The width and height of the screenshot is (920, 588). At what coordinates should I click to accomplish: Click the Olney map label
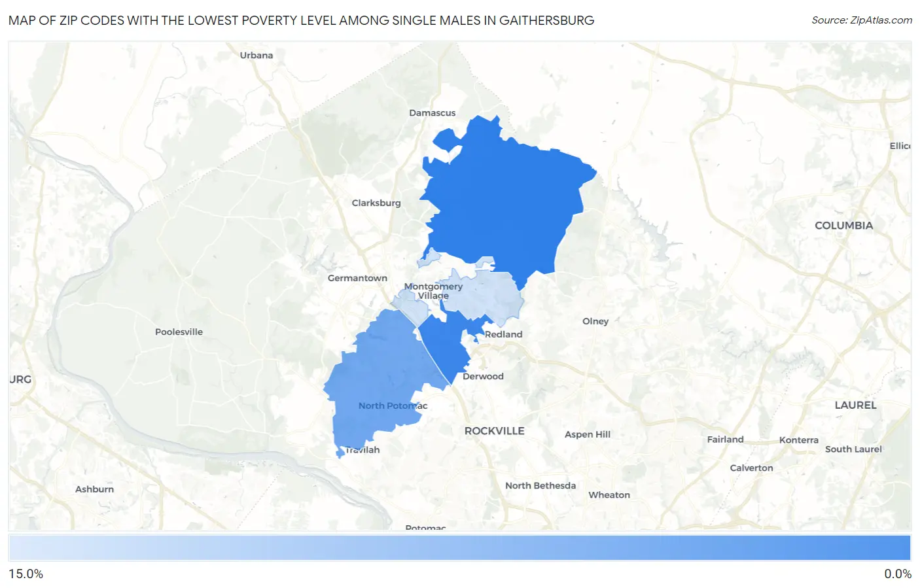pyautogui.click(x=595, y=321)
